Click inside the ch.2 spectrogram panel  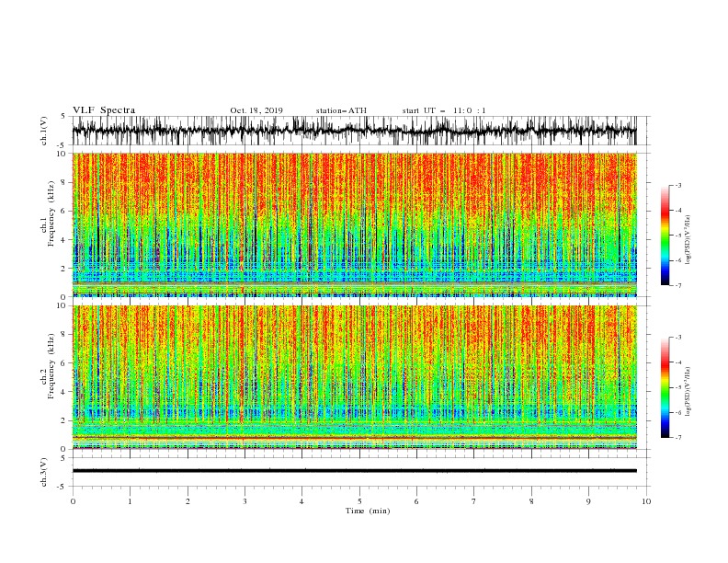coord(354,377)
